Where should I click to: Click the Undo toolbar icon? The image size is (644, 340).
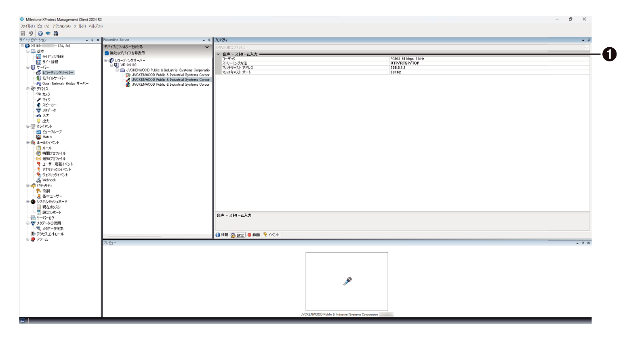(31, 34)
